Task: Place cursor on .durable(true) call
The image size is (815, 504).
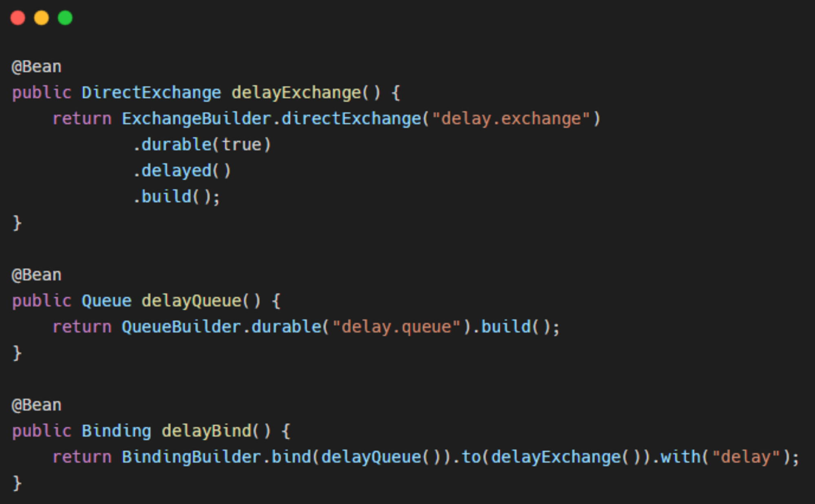Action: pyautogui.click(x=202, y=145)
